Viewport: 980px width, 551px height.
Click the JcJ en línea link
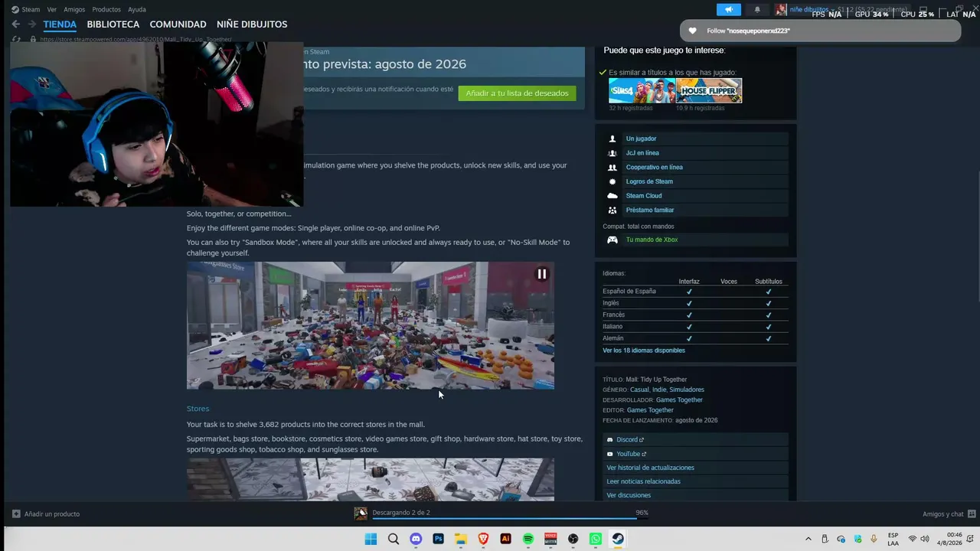(x=642, y=153)
